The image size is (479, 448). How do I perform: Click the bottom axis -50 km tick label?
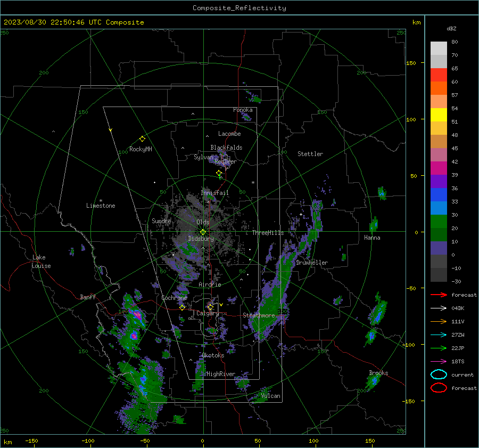coord(145,441)
